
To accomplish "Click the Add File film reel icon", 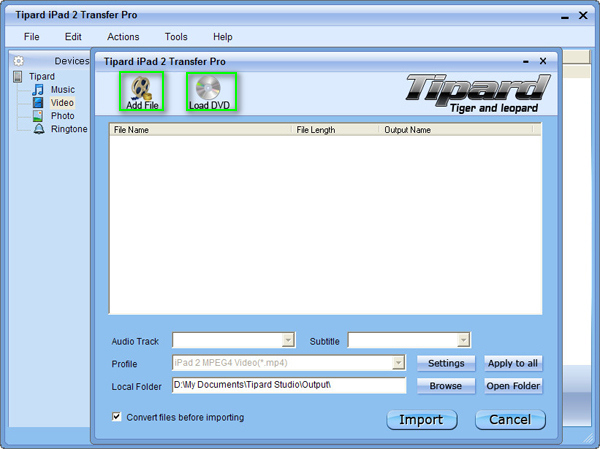I will pos(141,88).
